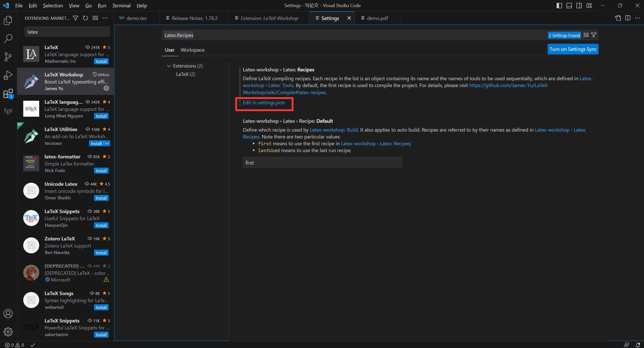Select LaTeX (2) in settings tree
This screenshot has width=644, height=348.
(x=186, y=74)
